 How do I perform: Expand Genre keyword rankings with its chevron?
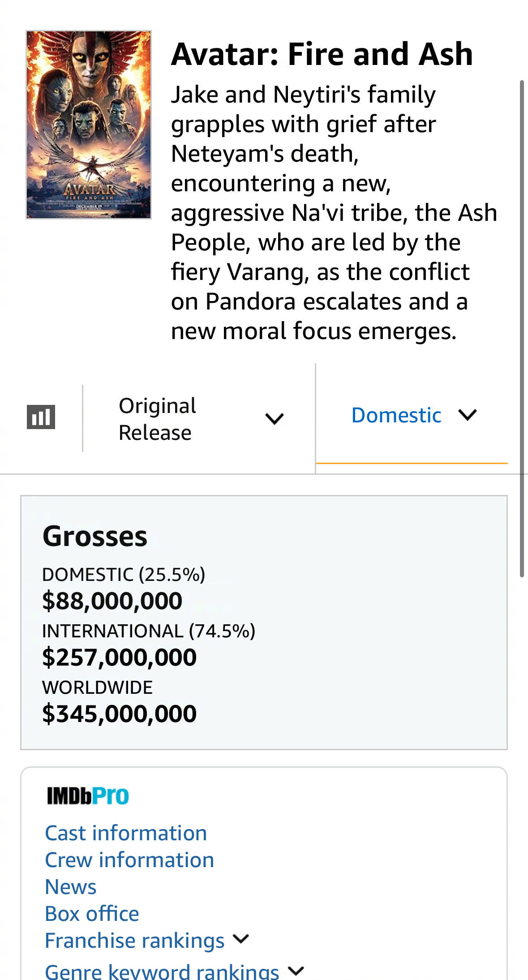pos(296,971)
